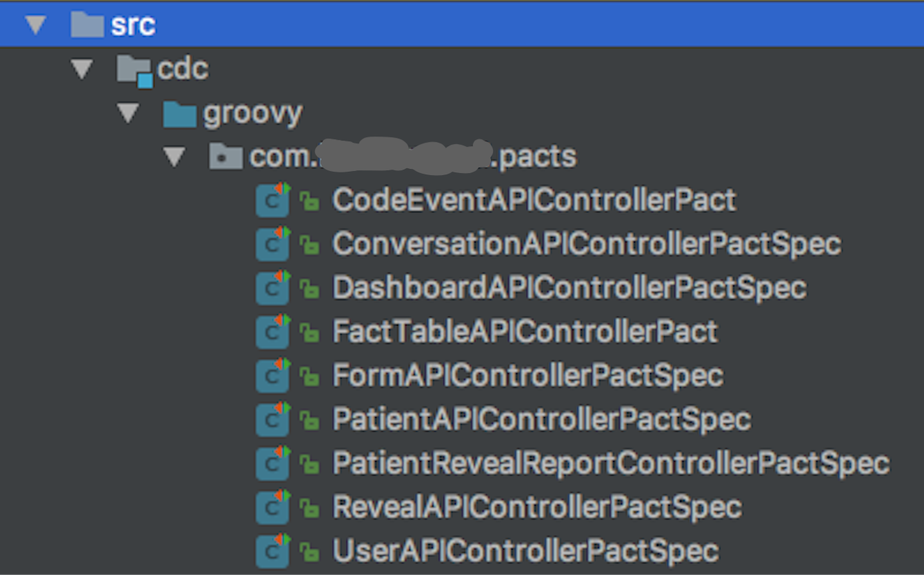This screenshot has width=924, height=575.
Task: Collapse the groovy folder arrow
Action: (x=128, y=113)
